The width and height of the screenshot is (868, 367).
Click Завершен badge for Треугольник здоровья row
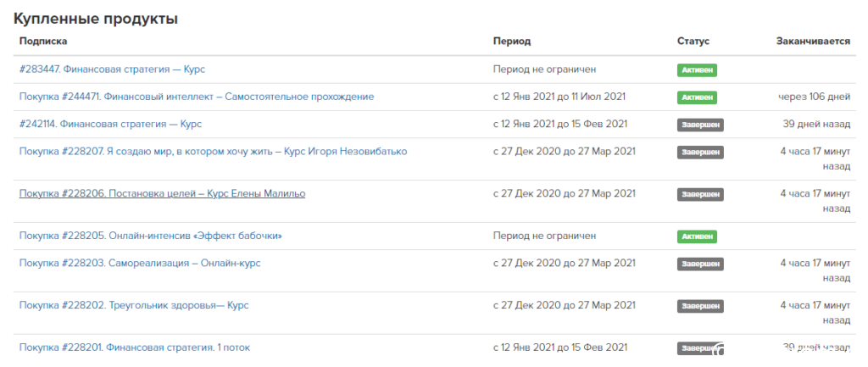[700, 306]
